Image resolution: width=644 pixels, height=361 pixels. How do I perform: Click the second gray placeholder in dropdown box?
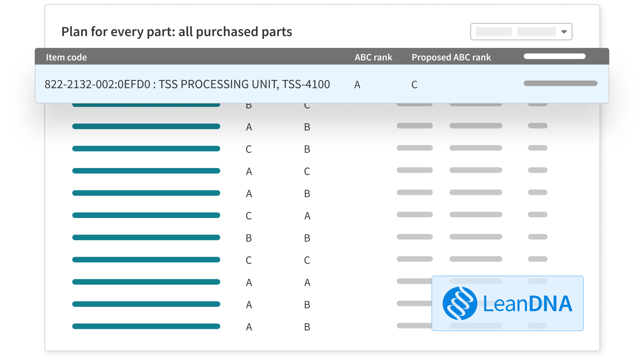click(536, 32)
